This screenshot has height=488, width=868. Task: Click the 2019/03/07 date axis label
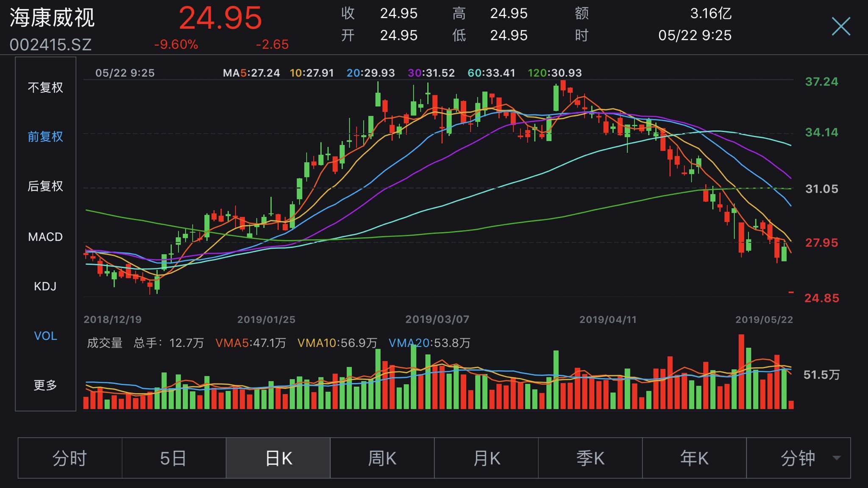point(437,319)
